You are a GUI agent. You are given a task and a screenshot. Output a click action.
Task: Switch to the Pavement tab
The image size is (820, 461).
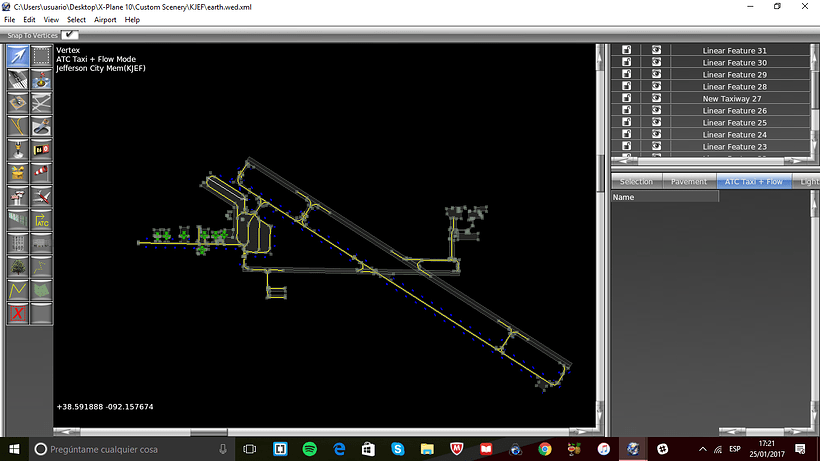click(x=689, y=181)
